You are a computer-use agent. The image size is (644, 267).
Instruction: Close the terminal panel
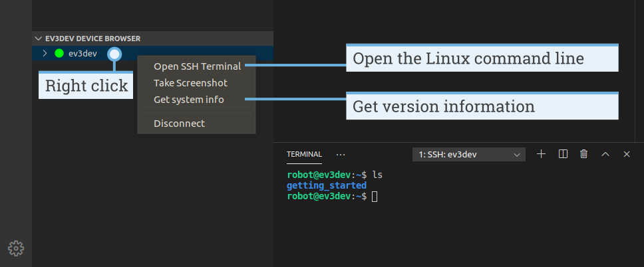[626, 154]
